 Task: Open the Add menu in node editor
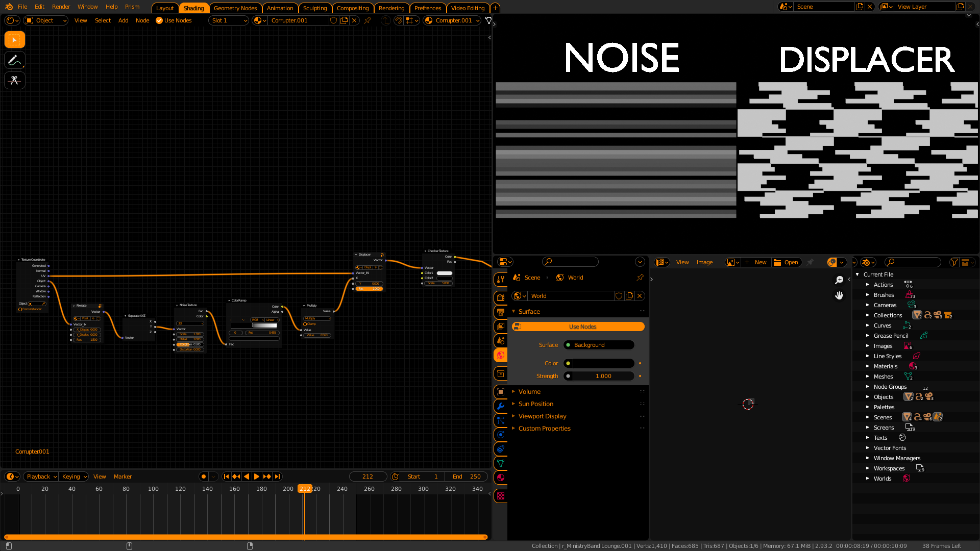pyautogui.click(x=123, y=20)
